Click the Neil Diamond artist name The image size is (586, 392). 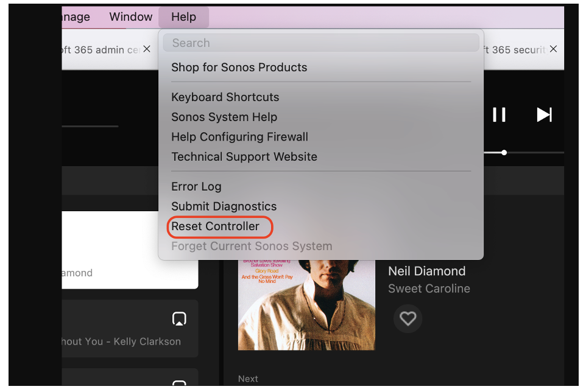(427, 271)
